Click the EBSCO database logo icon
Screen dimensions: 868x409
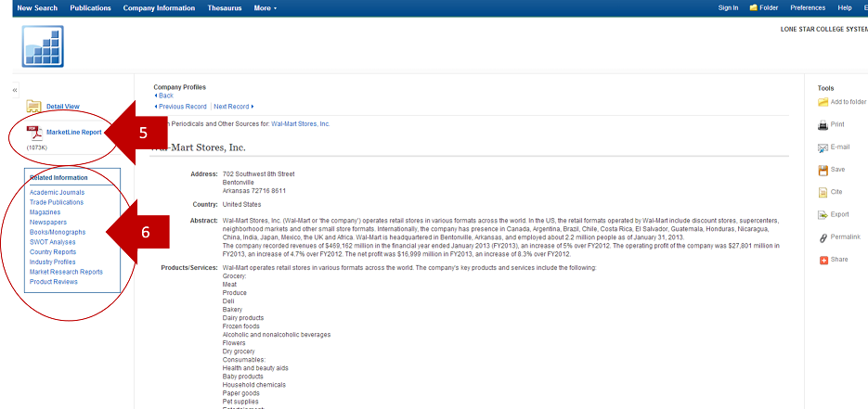click(x=43, y=46)
